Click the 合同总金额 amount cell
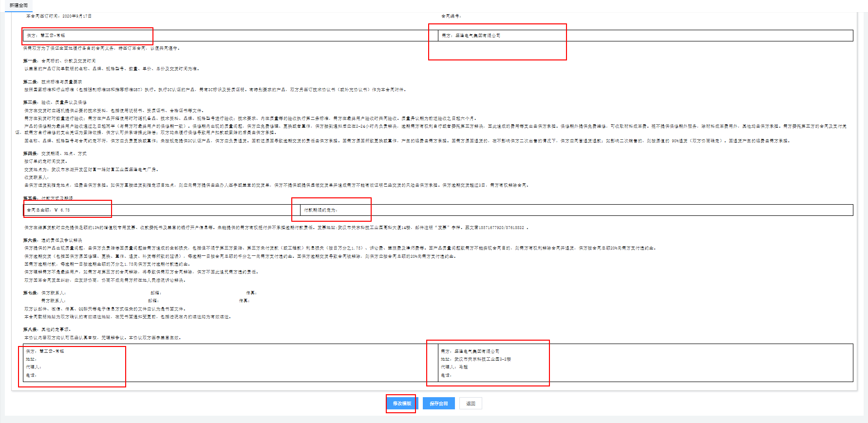 [48, 210]
